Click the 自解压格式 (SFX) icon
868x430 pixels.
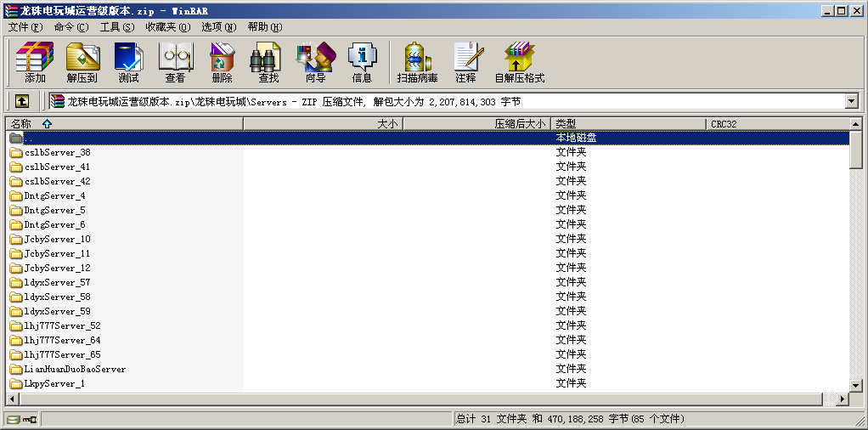point(519,63)
